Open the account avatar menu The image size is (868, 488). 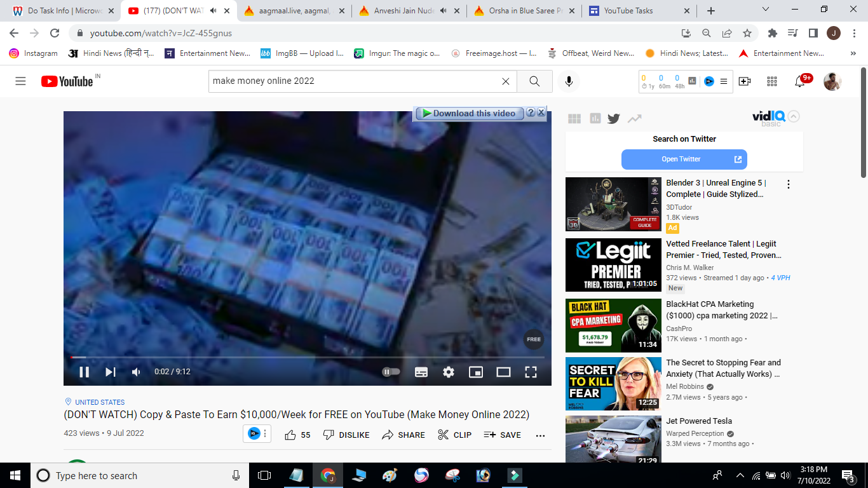point(832,81)
